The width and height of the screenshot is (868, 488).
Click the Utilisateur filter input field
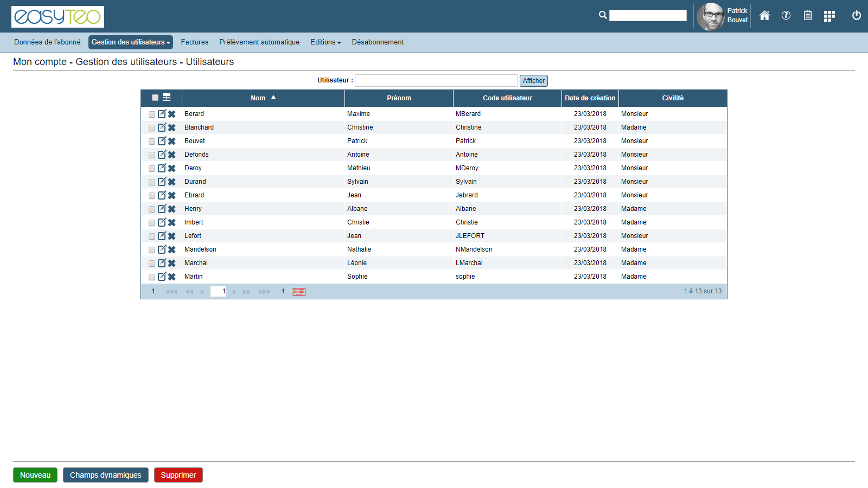[x=436, y=81]
